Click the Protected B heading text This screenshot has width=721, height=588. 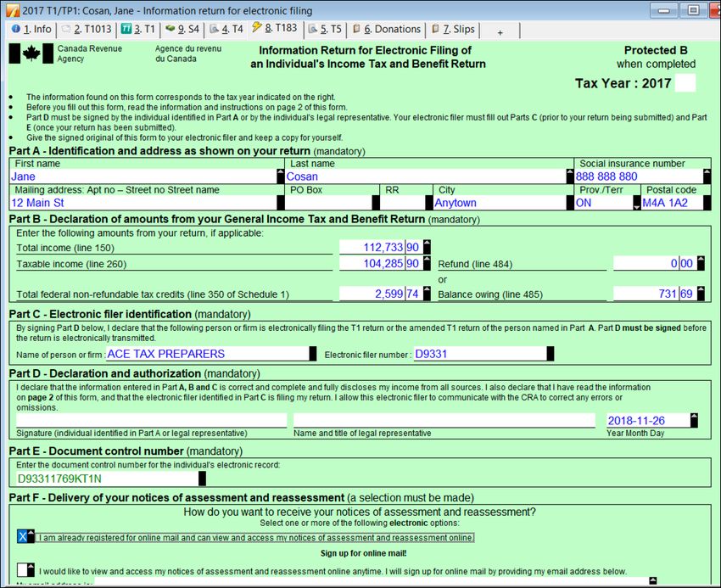click(656, 50)
